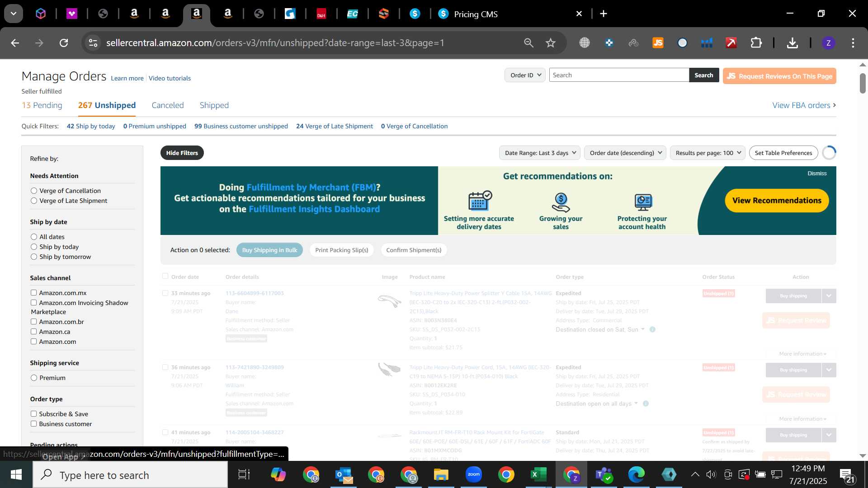Select Verge of Late Shipment radio filter
Viewport: 868px width, 488px height.
point(34,201)
